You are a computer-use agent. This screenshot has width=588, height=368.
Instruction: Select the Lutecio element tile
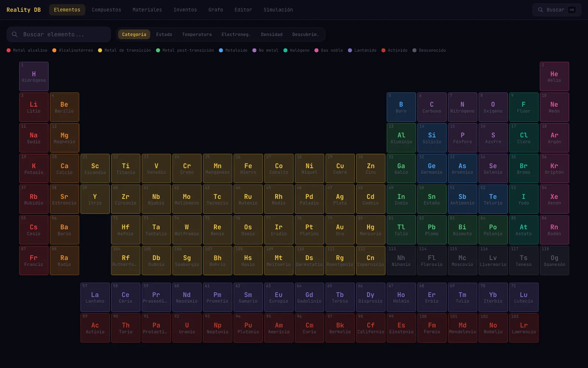click(x=524, y=297)
